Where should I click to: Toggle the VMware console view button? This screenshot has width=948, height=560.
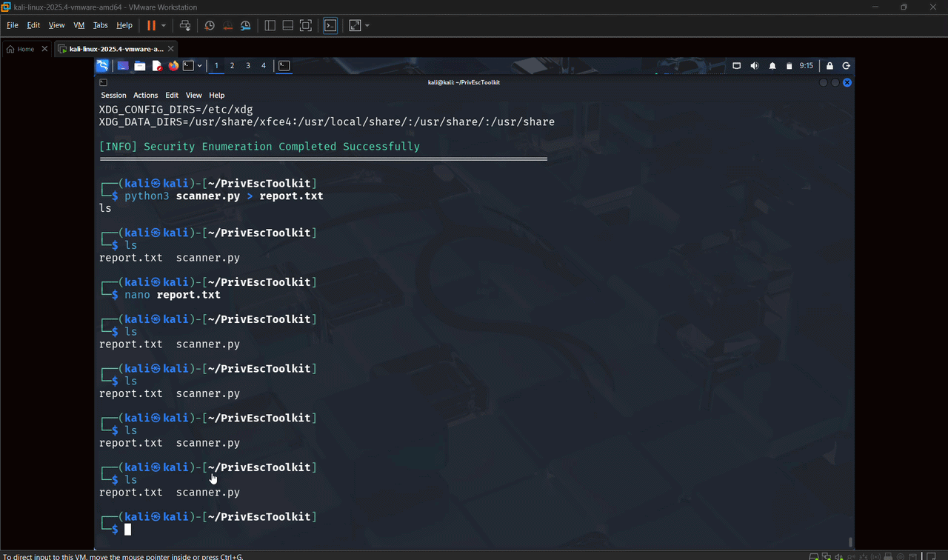coord(330,25)
